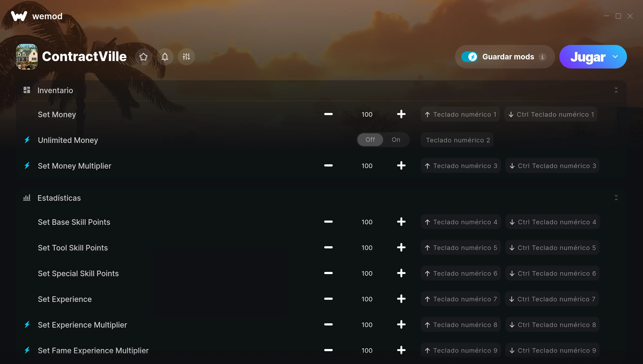Click the WeMod logo icon
This screenshot has width=643, height=364.
click(19, 16)
